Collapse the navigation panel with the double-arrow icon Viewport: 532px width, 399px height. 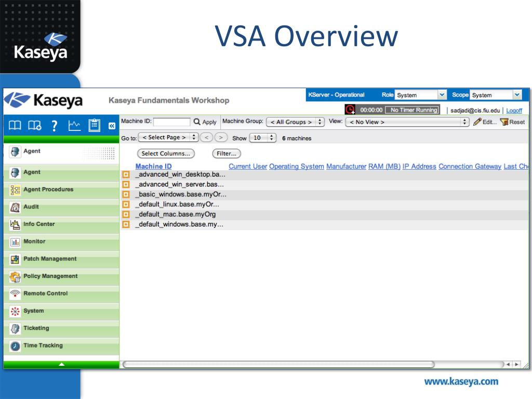(x=112, y=126)
